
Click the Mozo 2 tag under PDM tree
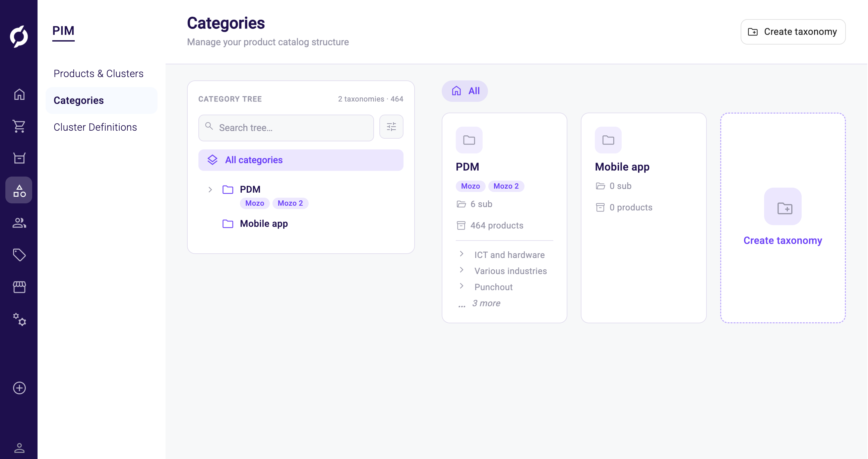pyautogui.click(x=290, y=203)
